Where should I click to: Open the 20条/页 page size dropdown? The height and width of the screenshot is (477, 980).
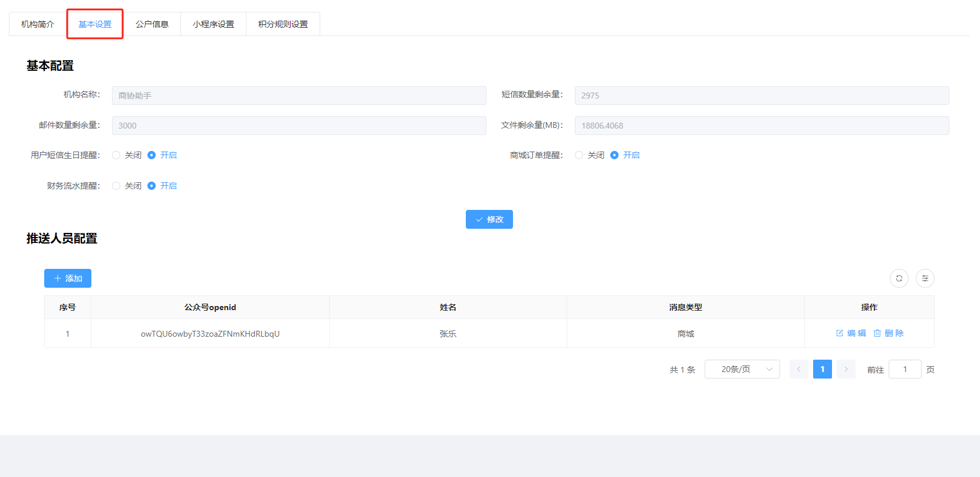(742, 369)
